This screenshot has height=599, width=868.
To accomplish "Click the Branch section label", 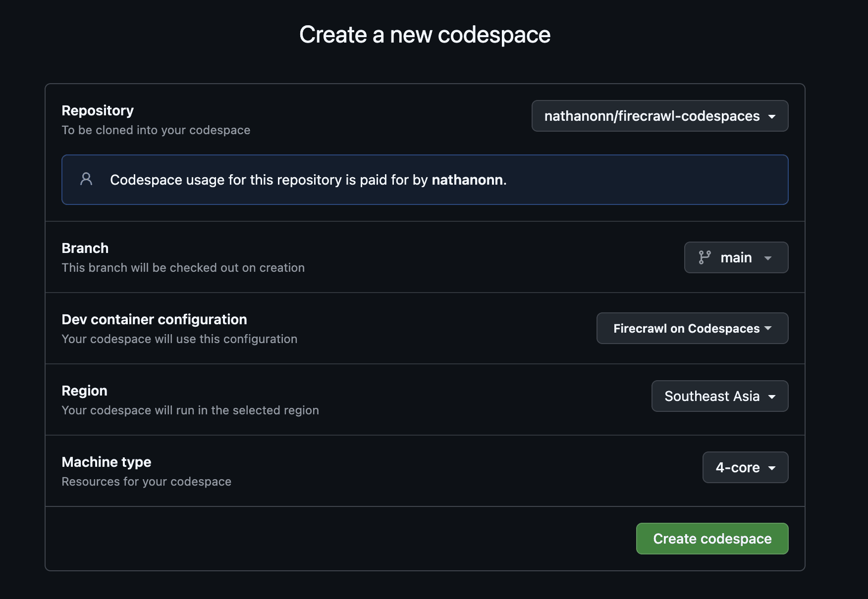I will [85, 248].
